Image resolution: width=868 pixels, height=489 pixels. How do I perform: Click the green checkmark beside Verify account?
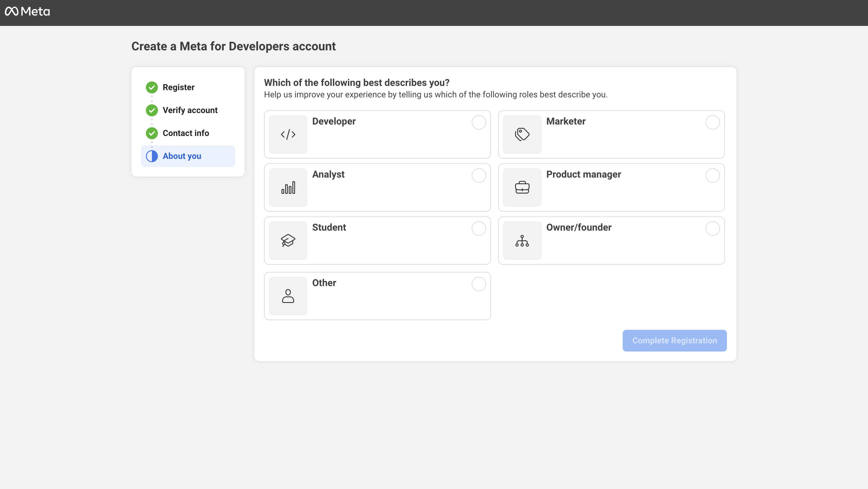pyautogui.click(x=152, y=110)
